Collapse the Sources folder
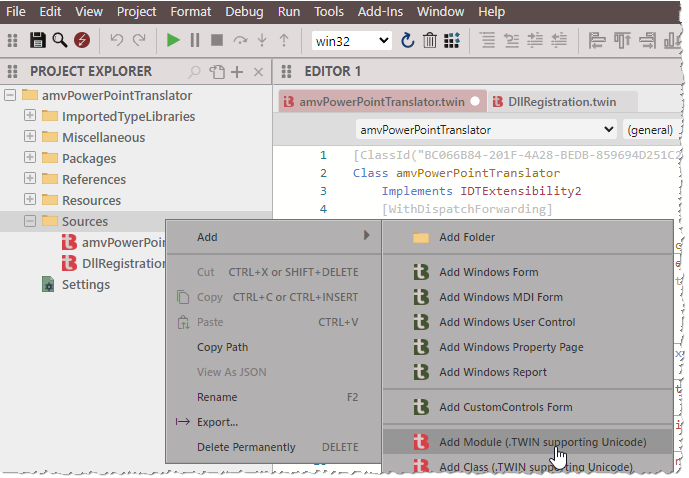Screen dimensions: 689x478 point(30,222)
